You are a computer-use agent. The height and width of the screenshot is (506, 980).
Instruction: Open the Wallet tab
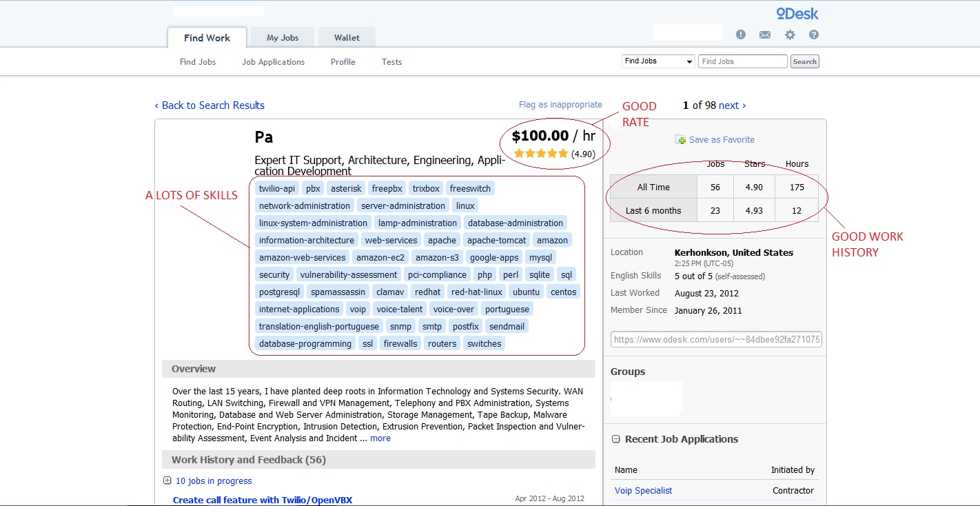(347, 38)
